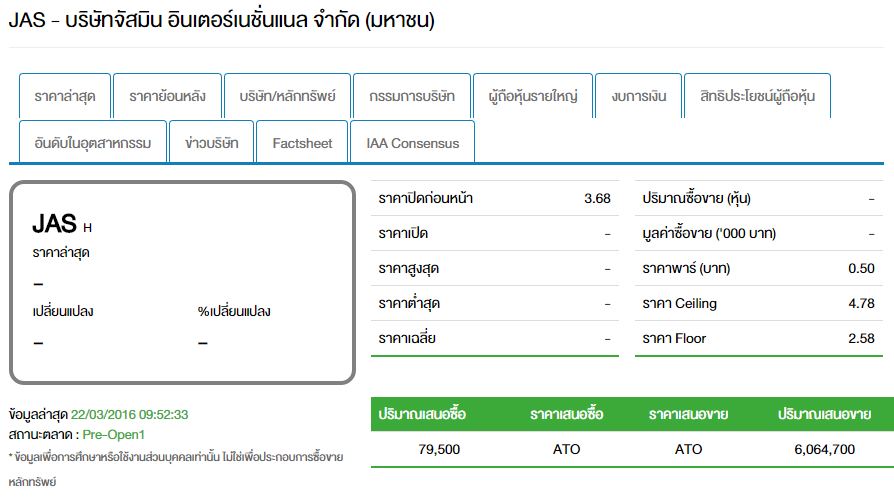894x503 pixels.
Task: View the ผู้ถือหุ้นรายใหญ่ tab
Action: point(533,96)
